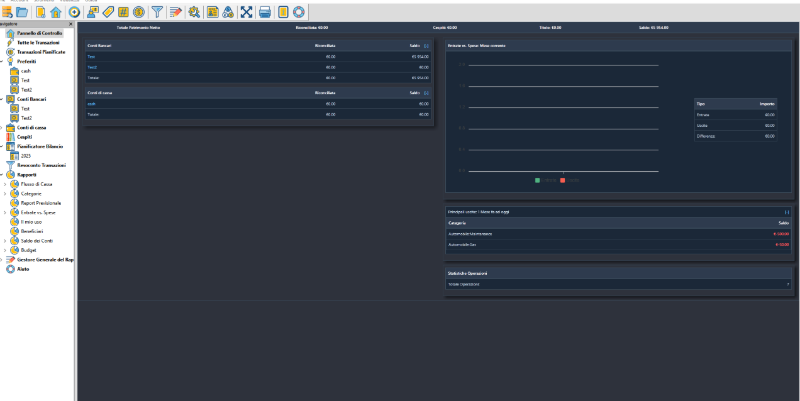The width and height of the screenshot is (800, 401).
Task: Toggle Principali uscite table collapse
Action: coord(787,212)
